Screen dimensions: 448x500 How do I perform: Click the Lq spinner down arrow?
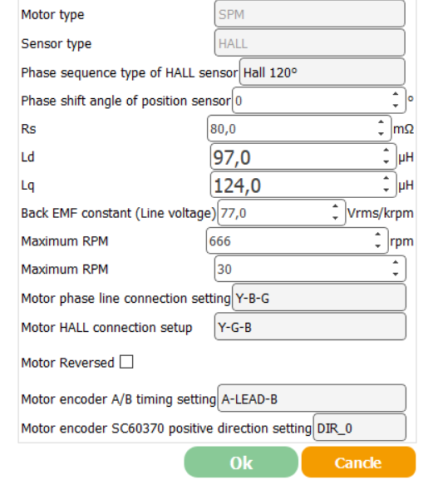[x=386, y=190]
